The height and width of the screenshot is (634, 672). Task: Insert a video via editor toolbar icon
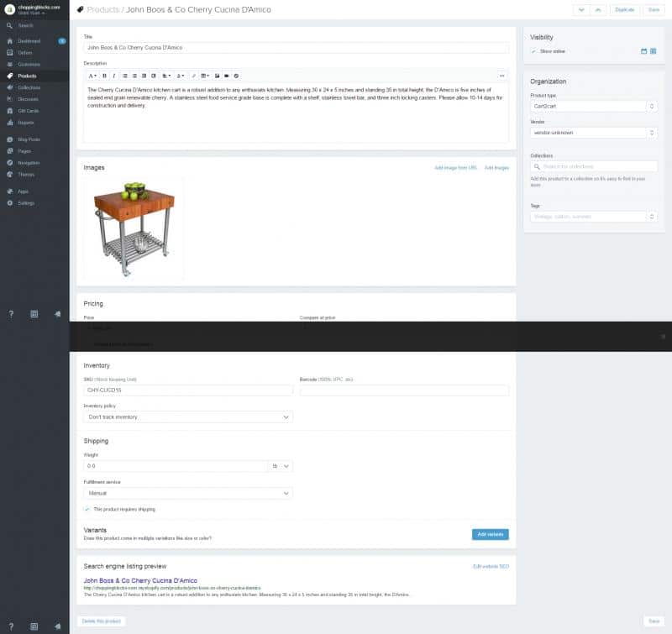(x=227, y=76)
